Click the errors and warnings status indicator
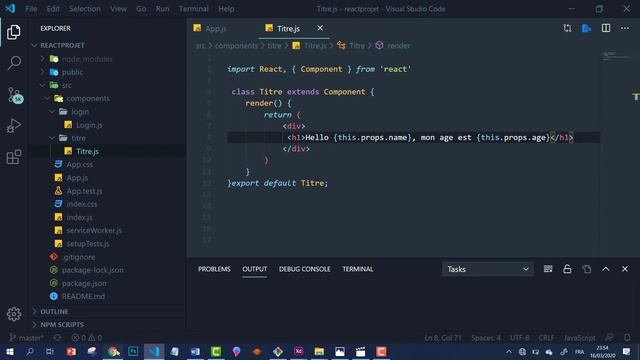Viewport: 640px width, 360px height. click(x=87, y=338)
